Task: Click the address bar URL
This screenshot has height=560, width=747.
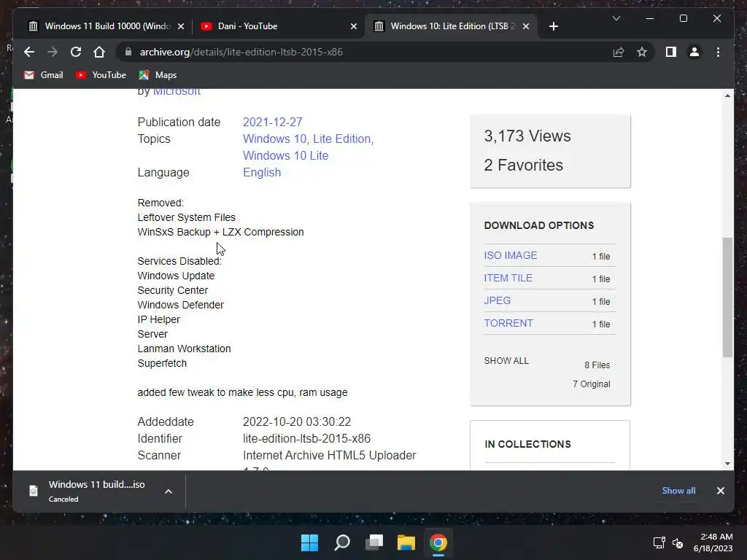Action: [x=241, y=52]
